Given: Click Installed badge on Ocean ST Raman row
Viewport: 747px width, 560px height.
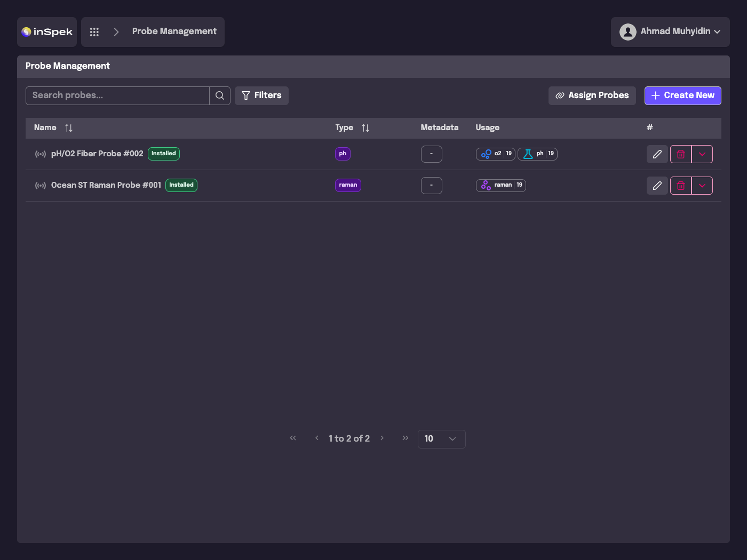Looking at the screenshot, I should pos(181,185).
